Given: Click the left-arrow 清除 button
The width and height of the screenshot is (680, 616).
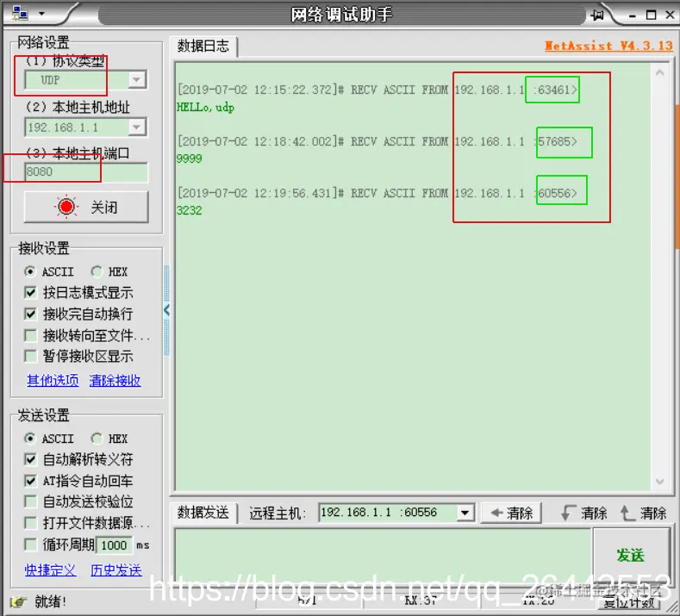Looking at the screenshot, I should tap(511, 513).
